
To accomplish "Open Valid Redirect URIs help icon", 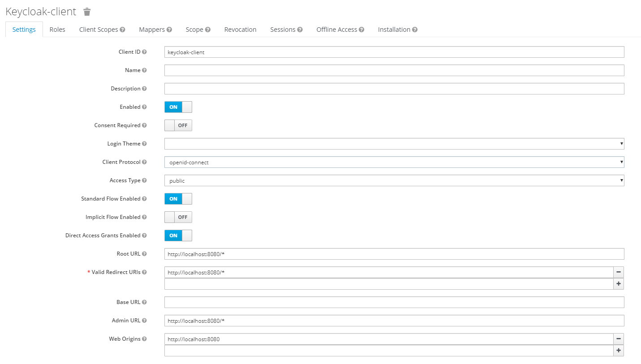I will 144,272.
